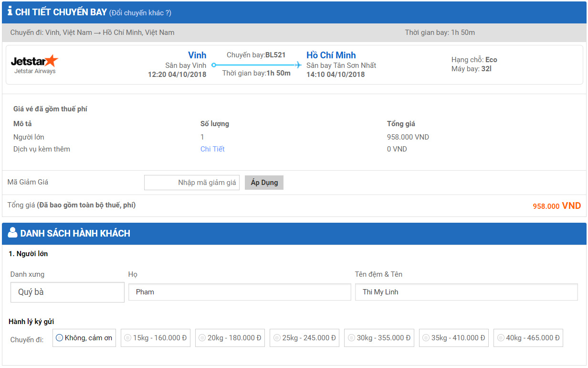The height and width of the screenshot is (368, 588).
Task: Focus the discount code input field
Action: (192, 183)
